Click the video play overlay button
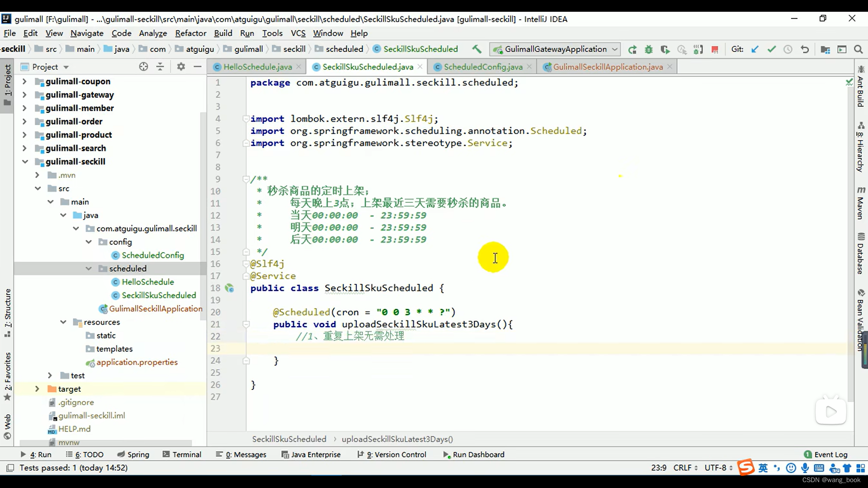This screenshot has height=488, width=868. [831, 412]
